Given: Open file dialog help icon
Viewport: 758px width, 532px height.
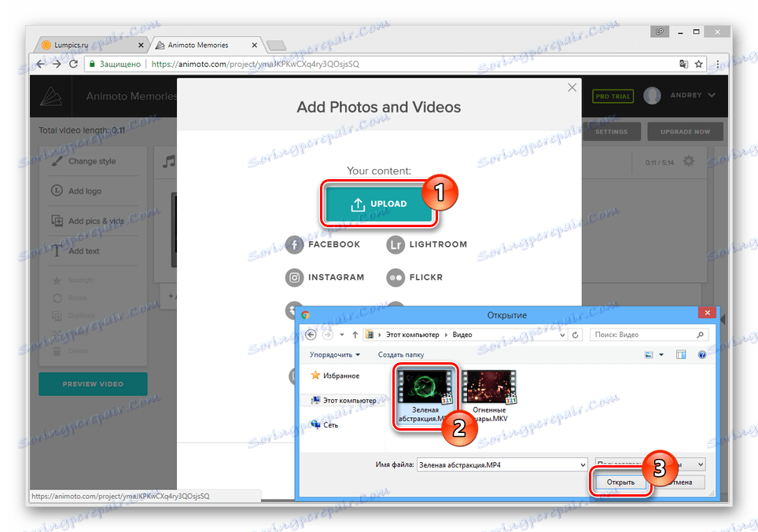Looking at the screenshot, I should 702,354.
